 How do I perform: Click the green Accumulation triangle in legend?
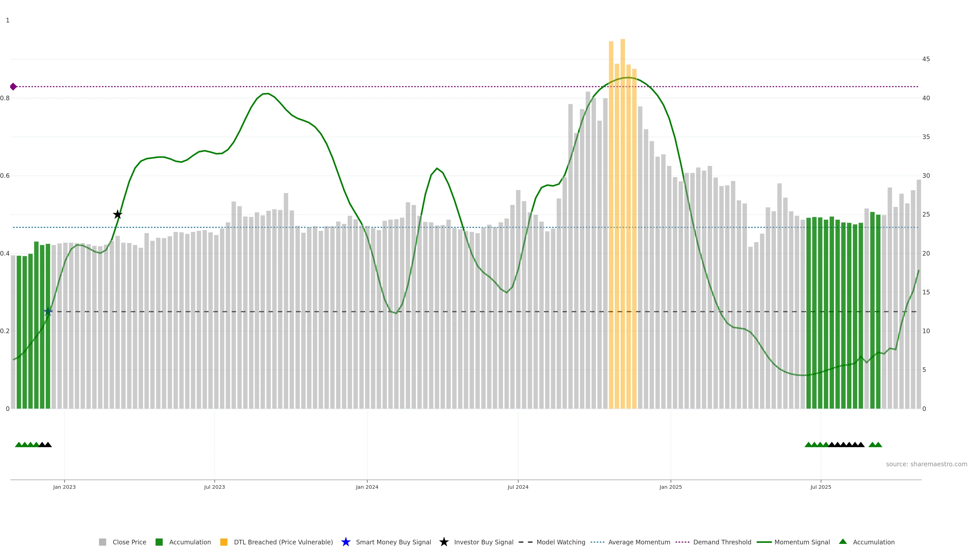pos(843,542)
